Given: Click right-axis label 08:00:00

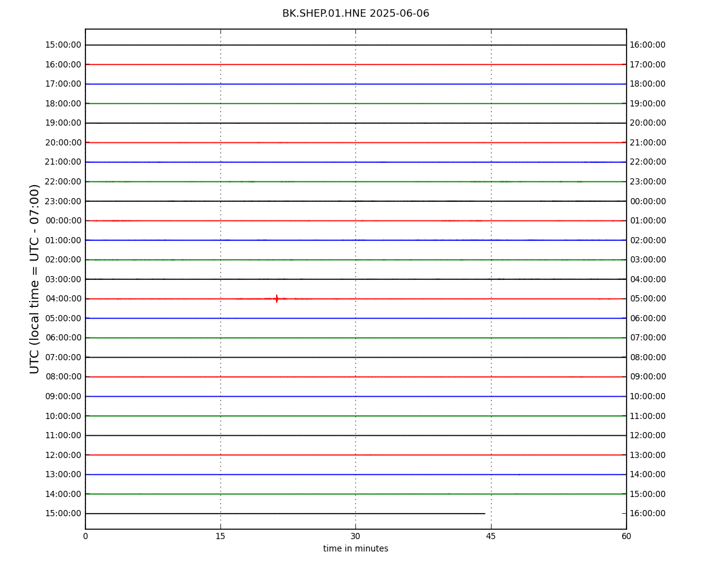Looking at the screenshot, I should coord(648,357).
